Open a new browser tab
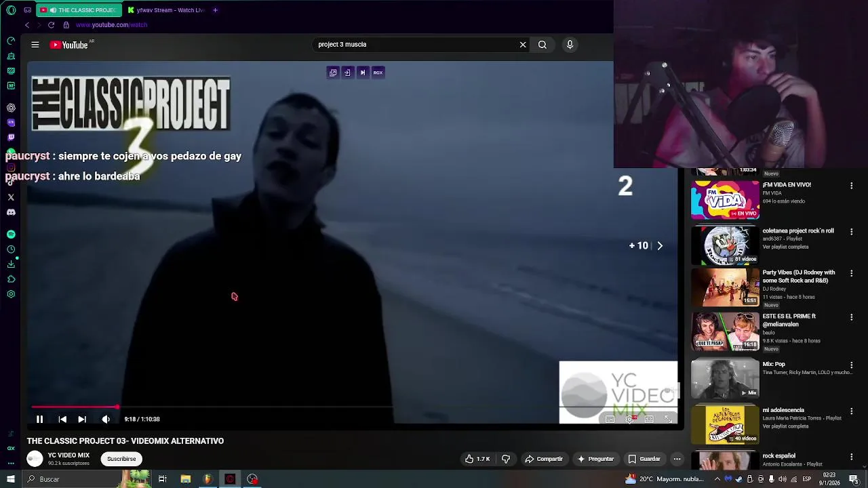Viewport: 868px width, 488px height. pyautogui.click(x=215, y=10)
